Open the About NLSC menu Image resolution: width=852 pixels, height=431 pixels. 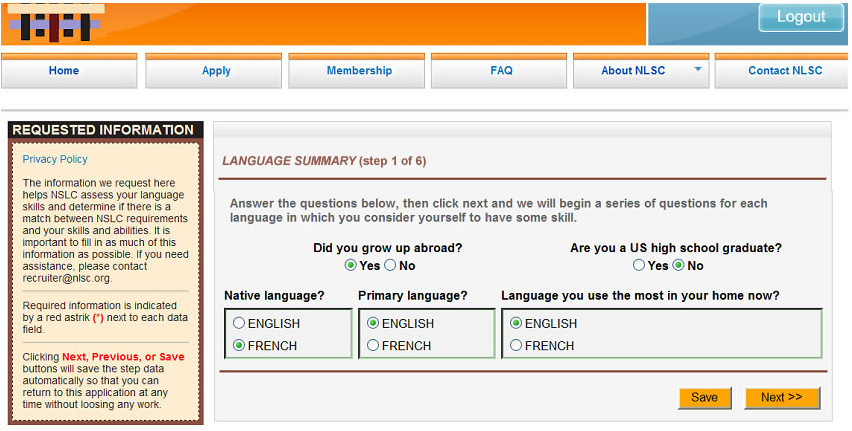pyautogui.click(x=641, y=71)
